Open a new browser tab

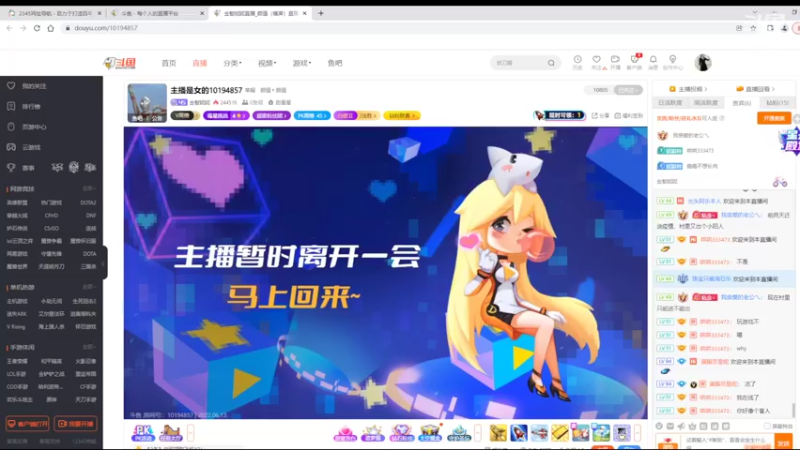[321, 13]
